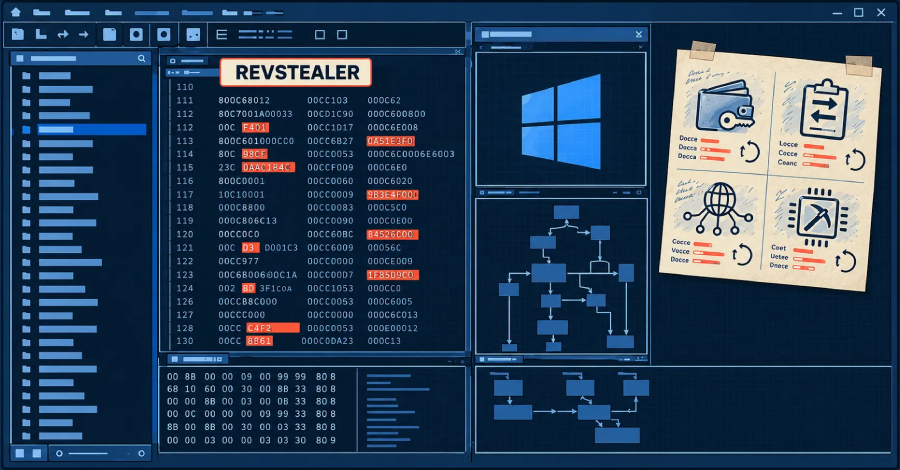Click the highlighted value 0AAC1B4C
This screenshot has width=900, height=470.
(268, 167)
